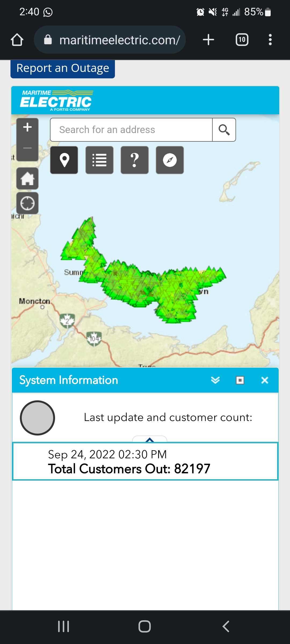Maximize the System Information panel
The height and width of the screenshot is (644, 290).
click(x=240, y=380)
